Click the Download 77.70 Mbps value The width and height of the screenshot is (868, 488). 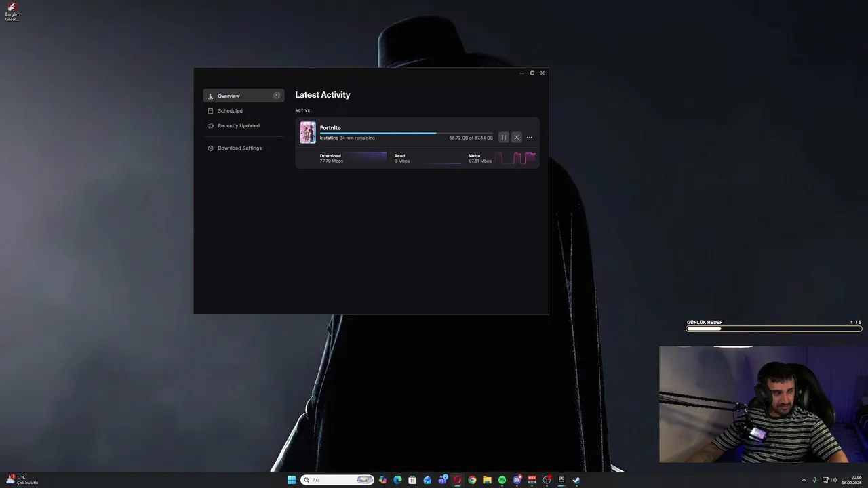tap(332, 161)
